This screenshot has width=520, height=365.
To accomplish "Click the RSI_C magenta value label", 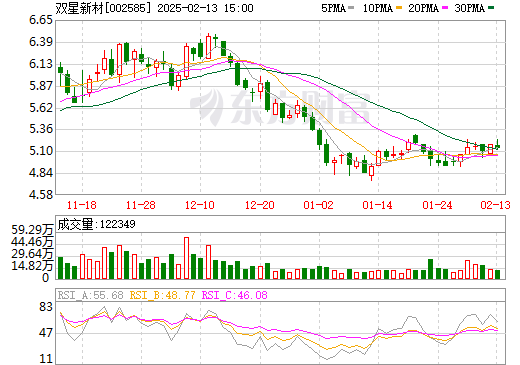I will tap(235, 295).
